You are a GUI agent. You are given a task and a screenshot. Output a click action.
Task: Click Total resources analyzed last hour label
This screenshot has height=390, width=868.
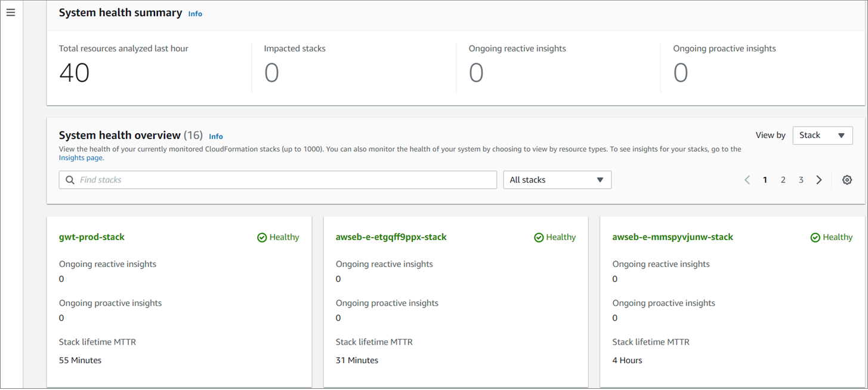point(123,48)
